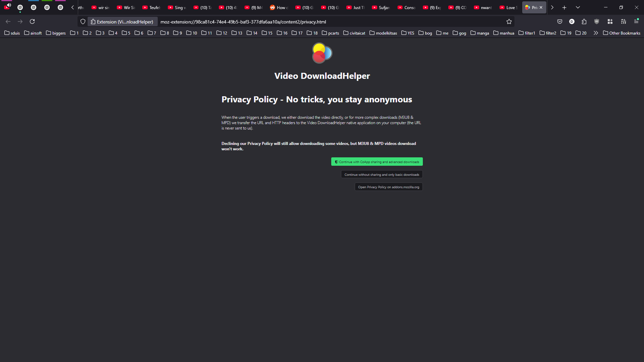Click the slanted-bars toolbar icon
Viewport: 644px width, 362px height.
coord(624,21)
